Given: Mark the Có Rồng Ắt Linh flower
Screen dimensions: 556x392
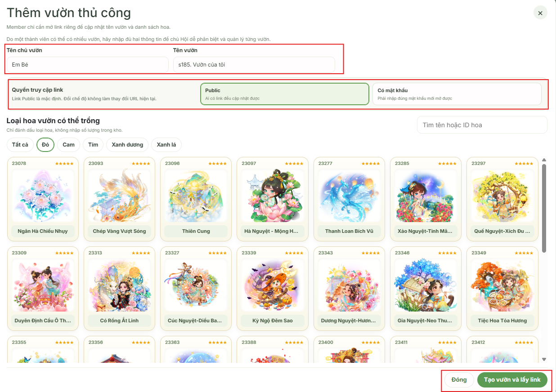Looking at the screenshot, I should pyautogui.click(x=119, y=289).
